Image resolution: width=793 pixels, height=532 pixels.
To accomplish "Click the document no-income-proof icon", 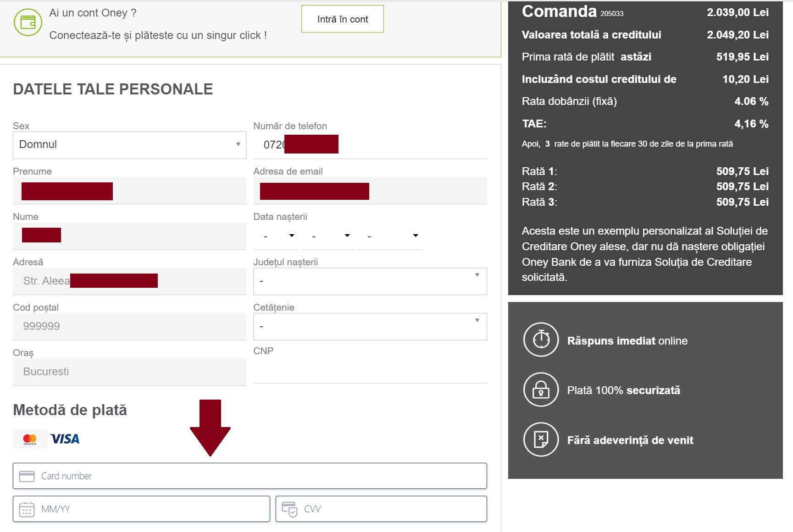I will click(541, 439).
